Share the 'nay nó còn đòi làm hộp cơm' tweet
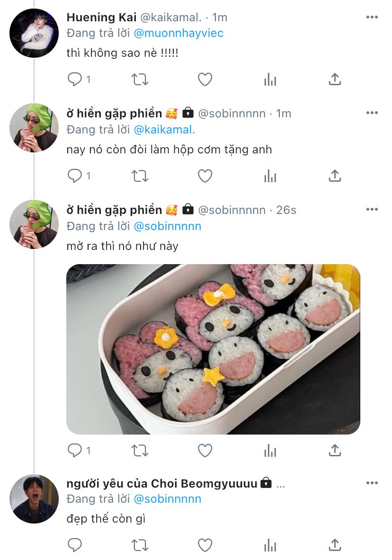 click(335, 176)
